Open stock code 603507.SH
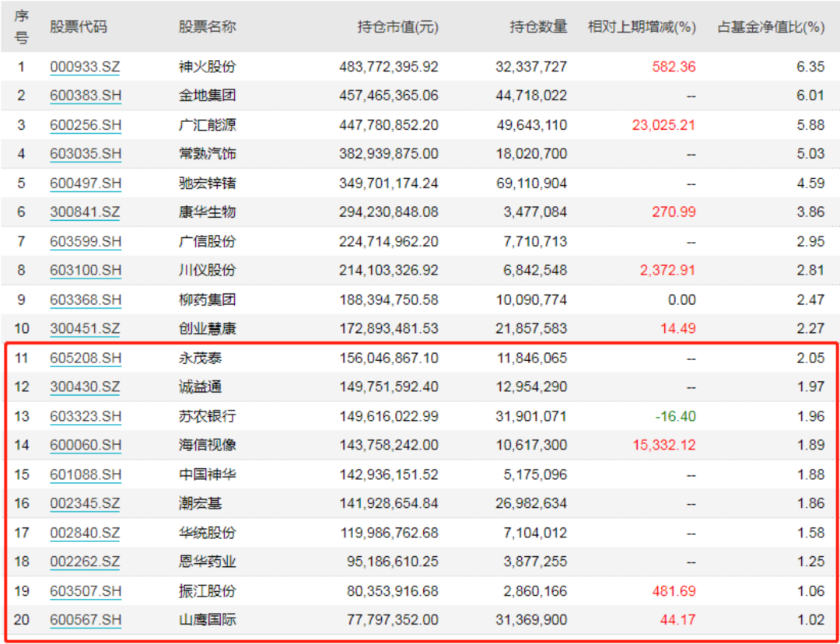This screenshot has width=840, height=644. point(86,591)
